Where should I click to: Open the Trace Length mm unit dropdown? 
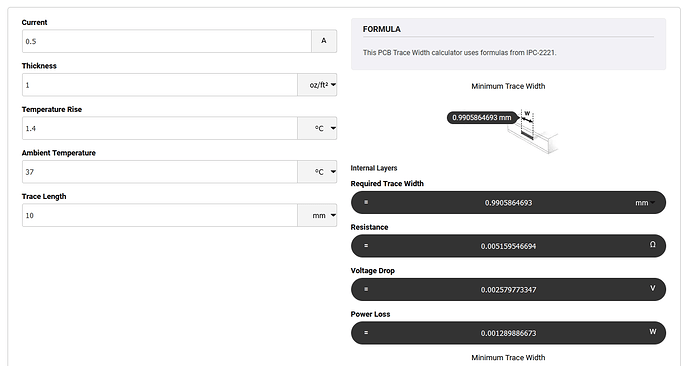(x=317, y=216)
